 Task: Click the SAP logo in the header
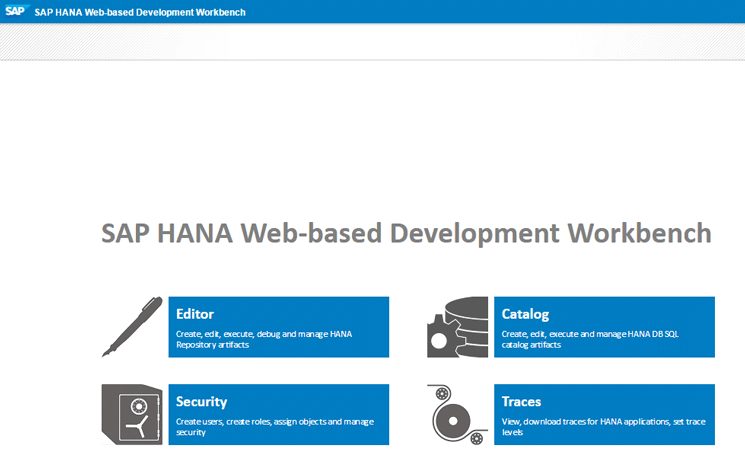click(17, 12)
